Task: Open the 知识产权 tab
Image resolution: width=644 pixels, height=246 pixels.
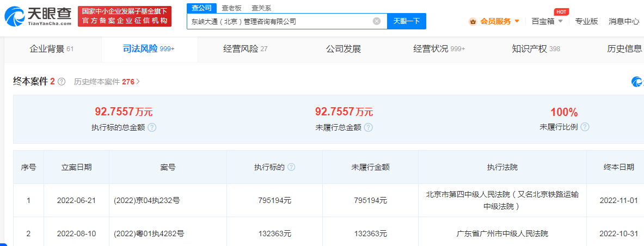Action: [x=536, y=50]
